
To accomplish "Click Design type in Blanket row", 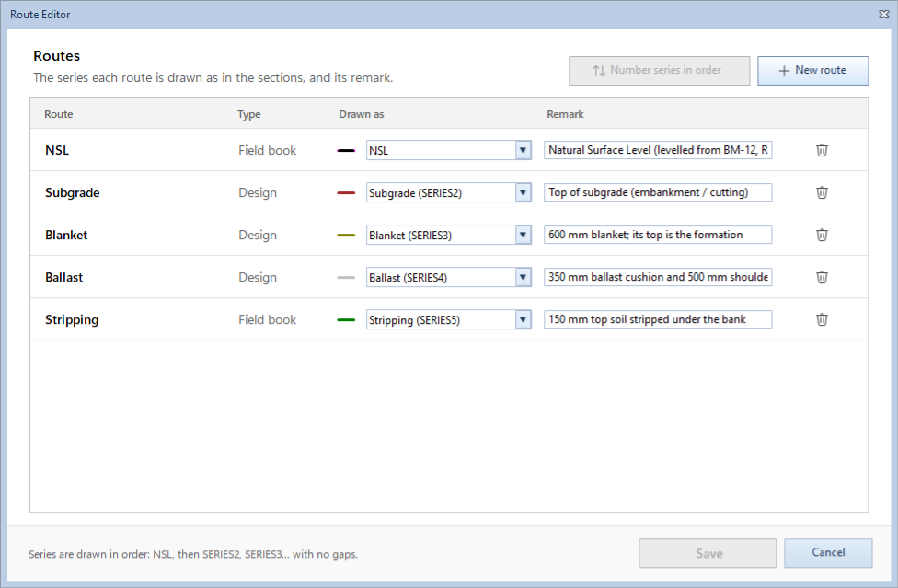I will coord(258,235).
